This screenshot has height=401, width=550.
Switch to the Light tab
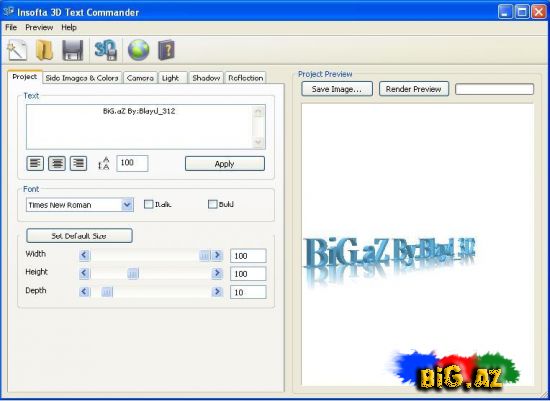173,78
